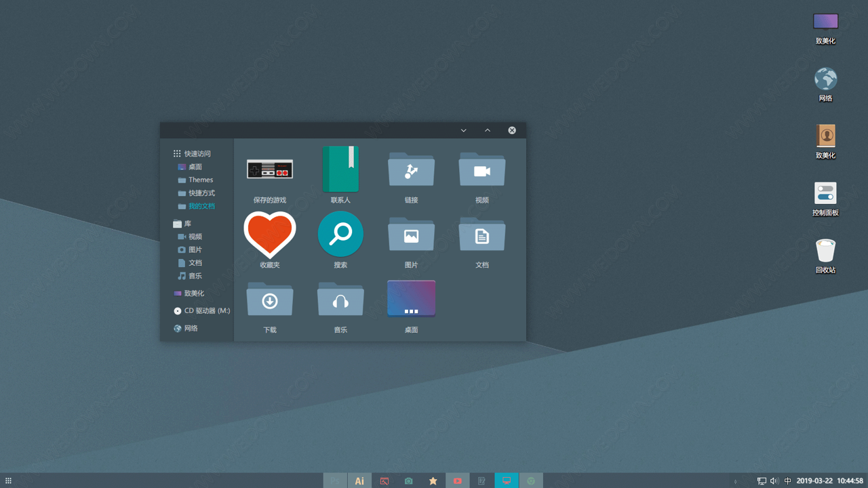
Task: Open the 致美化 contacts book desktop icon
Action: click(825, 136)
